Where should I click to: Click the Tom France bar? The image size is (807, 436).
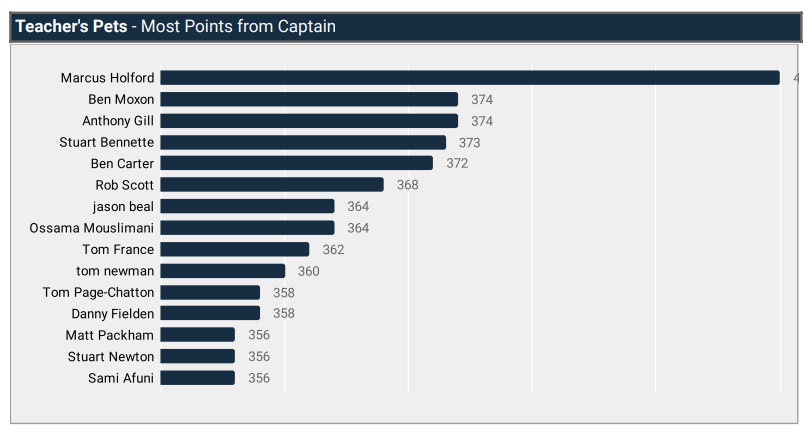point(235,249)
